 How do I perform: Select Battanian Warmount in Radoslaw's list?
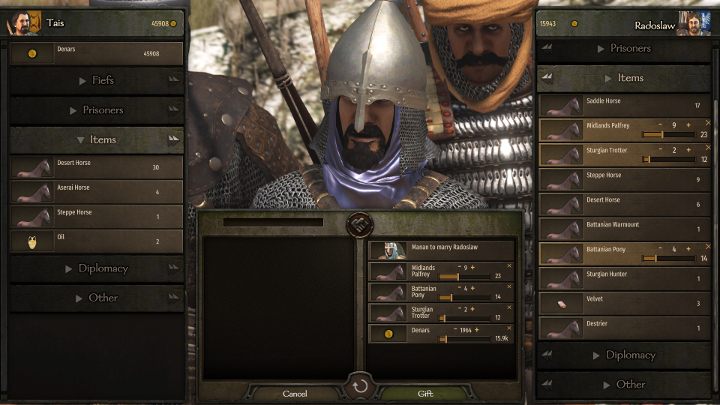click(x=624, y=230)
